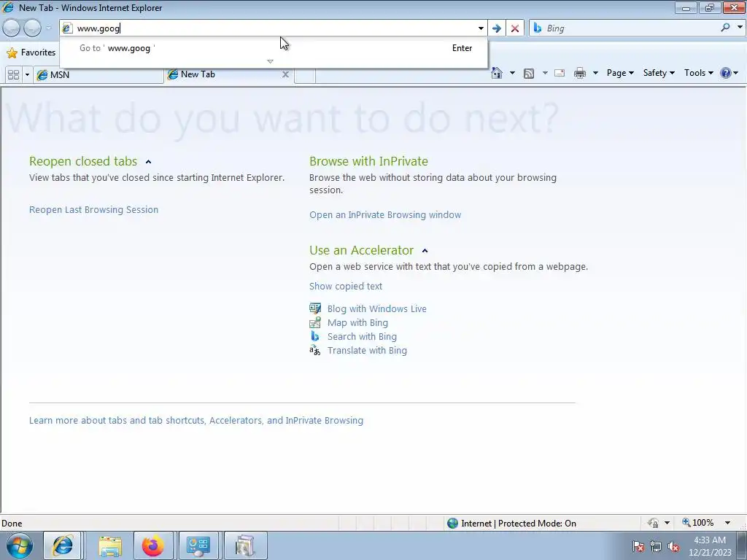Collapse the Reopen closed tabs section
This screenshot has height=560, width=747.
click(148, 162)
